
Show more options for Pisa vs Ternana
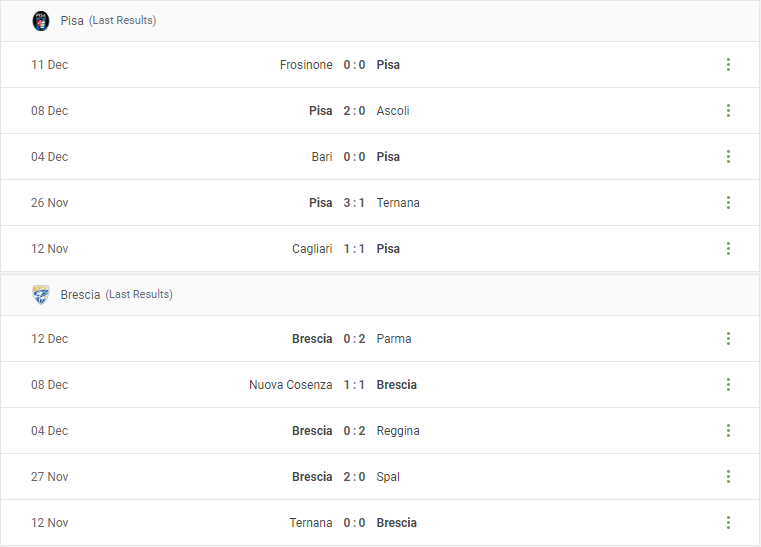(x=728, y=202)
